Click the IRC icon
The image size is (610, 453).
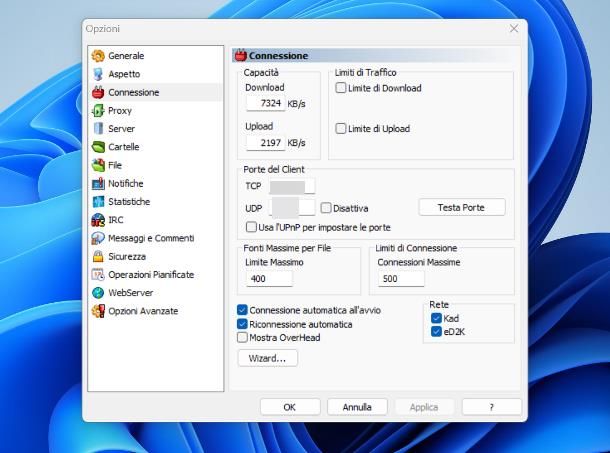point(98,220)
